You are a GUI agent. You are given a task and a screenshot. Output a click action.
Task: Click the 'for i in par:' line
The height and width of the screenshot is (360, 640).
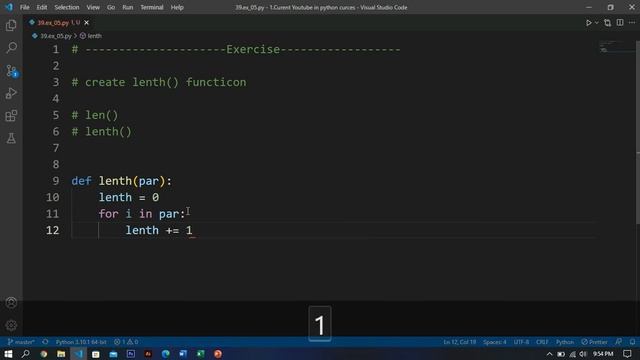click(x=142, y=214)
